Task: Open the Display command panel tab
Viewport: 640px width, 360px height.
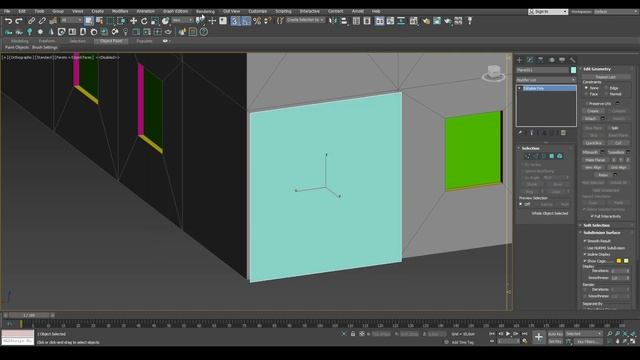Action: click(562, 60)
